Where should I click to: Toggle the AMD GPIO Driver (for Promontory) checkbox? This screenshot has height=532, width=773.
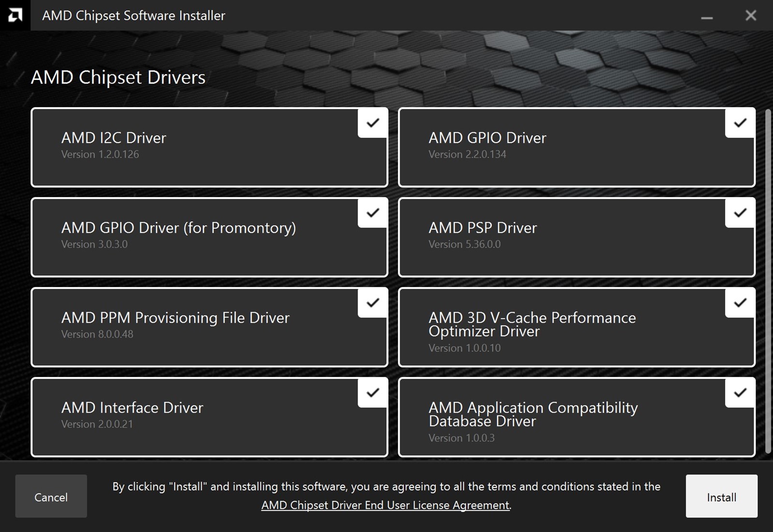(x=372, y=213)
